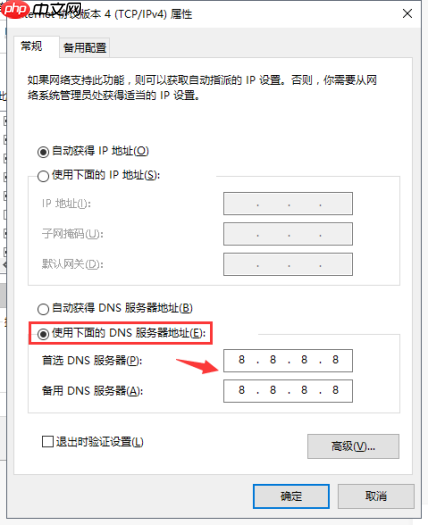This screenshot has width=428, height=526.
Task: Focus the 首选 DNS 服务器 address field
Action: (x=288, y=360)
